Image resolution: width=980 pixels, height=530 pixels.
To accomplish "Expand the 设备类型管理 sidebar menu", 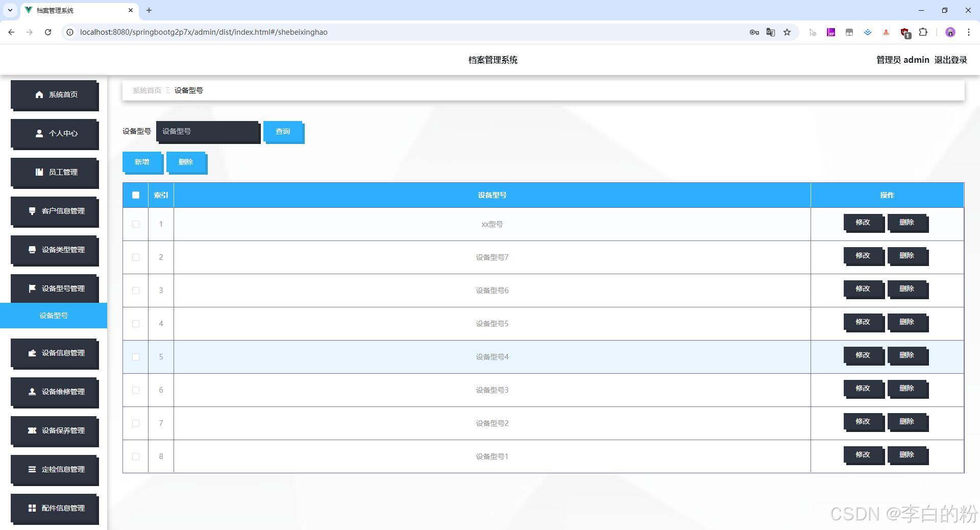I will tap(55, 250).
